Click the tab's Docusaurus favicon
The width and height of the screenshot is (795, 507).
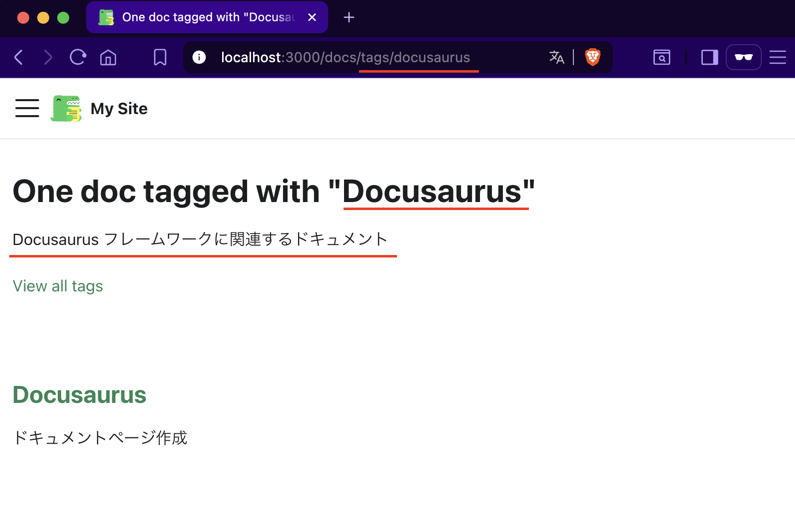[x=106, y=17]
